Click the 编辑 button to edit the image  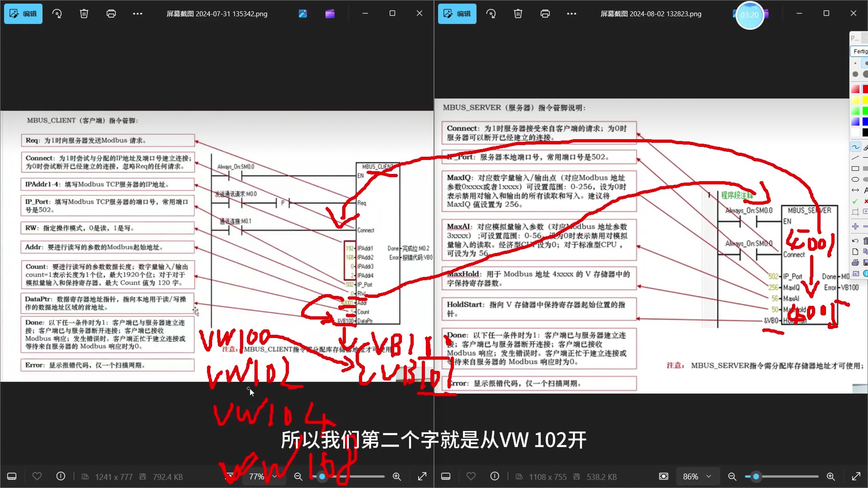click(x=23, y=14)
